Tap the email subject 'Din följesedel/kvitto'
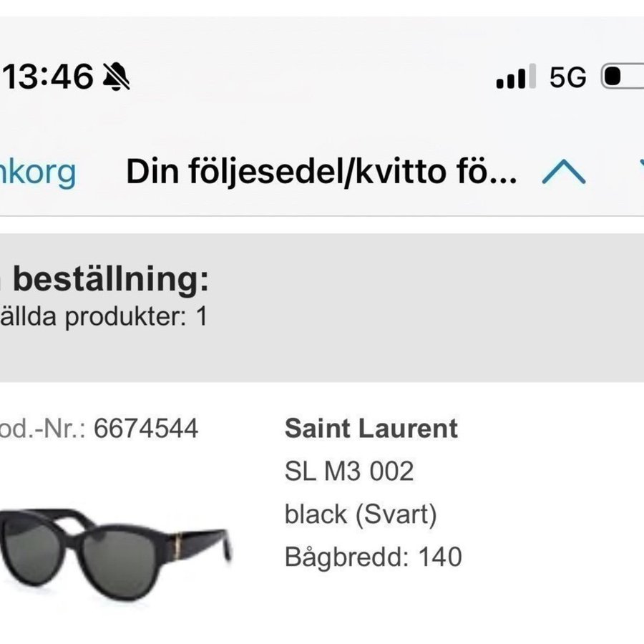This screenshot has width=644, height=644. [321, 172]
